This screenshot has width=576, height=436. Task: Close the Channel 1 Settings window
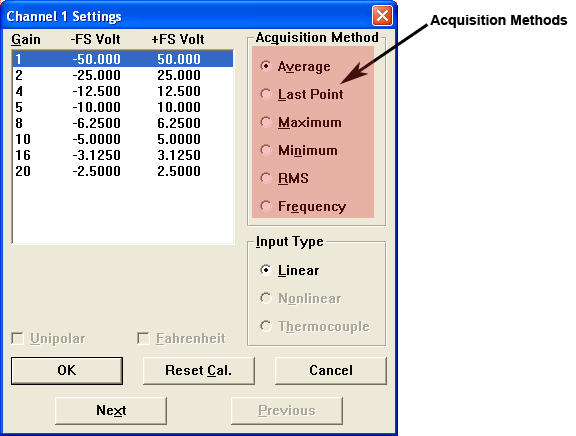pos(382,16)
